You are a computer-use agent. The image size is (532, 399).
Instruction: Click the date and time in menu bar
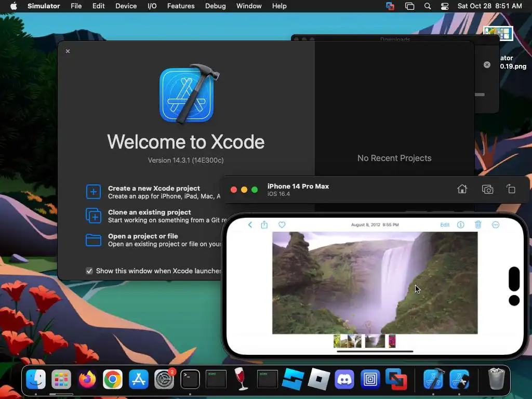click(489, 6)
